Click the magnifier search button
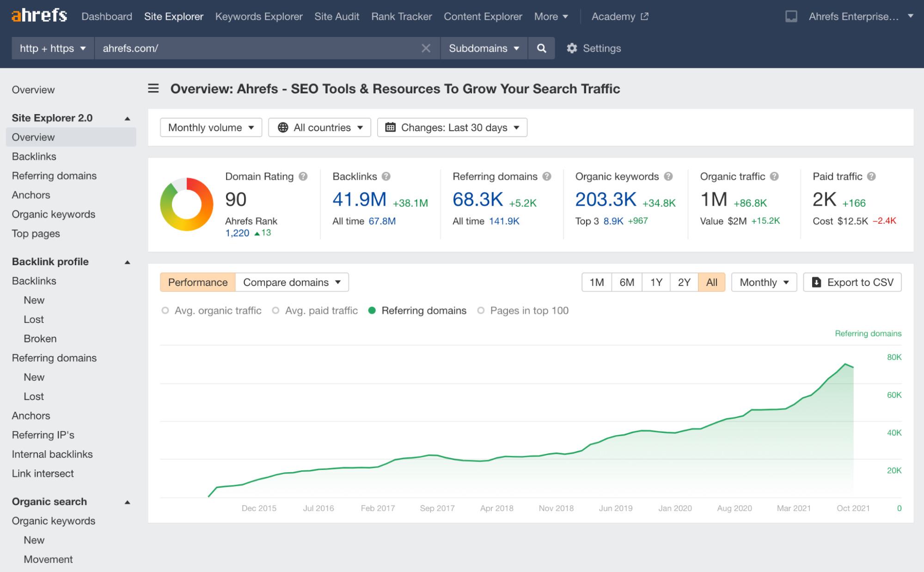 pyautogui.click(x=541, y=48)
